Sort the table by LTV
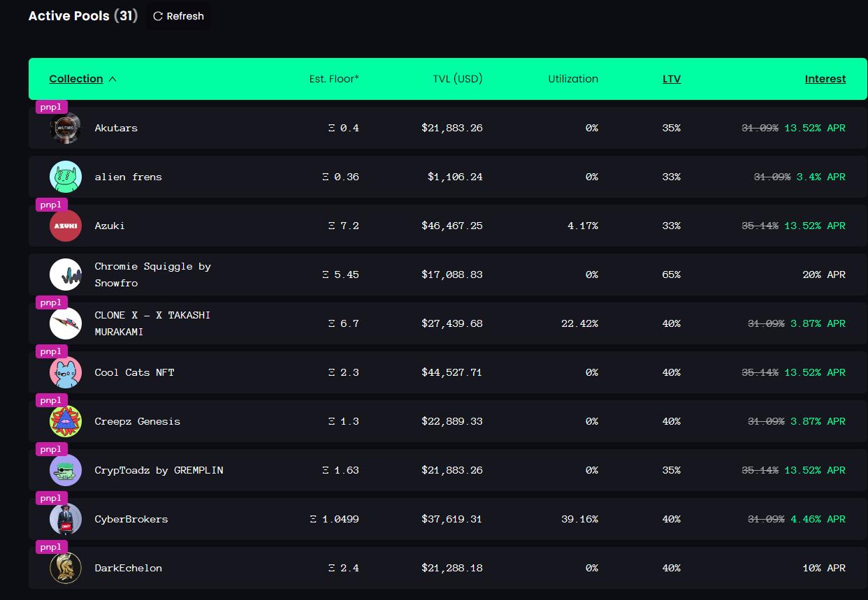868x600 pixels. [x=671, y=79]
